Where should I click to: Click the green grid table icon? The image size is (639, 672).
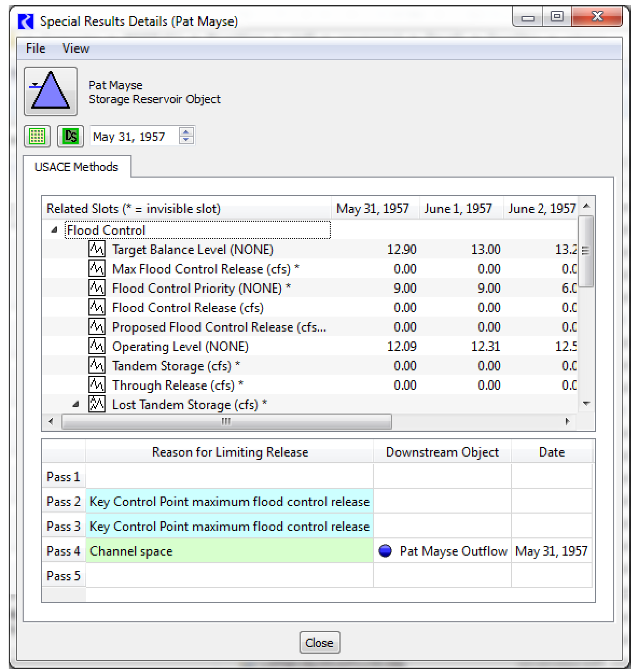coord(37,136)
